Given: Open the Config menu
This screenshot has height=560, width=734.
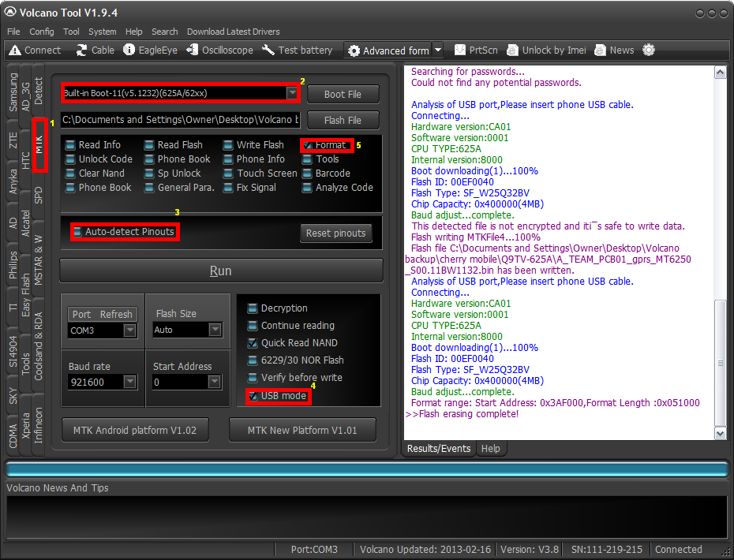Looking at the screenshot, I should 42,32.
